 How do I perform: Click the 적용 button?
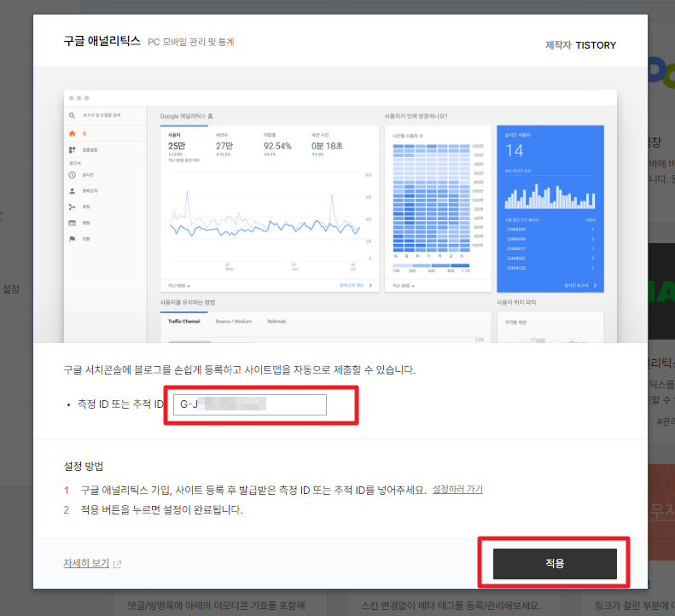pyautogui.click(x=555, y=563)
